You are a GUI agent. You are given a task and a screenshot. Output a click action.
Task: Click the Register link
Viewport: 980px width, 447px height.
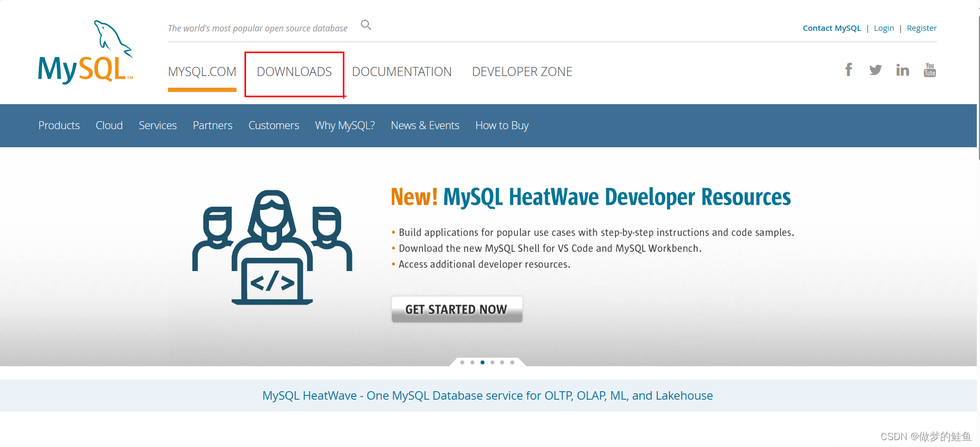[x=922, y=28]
